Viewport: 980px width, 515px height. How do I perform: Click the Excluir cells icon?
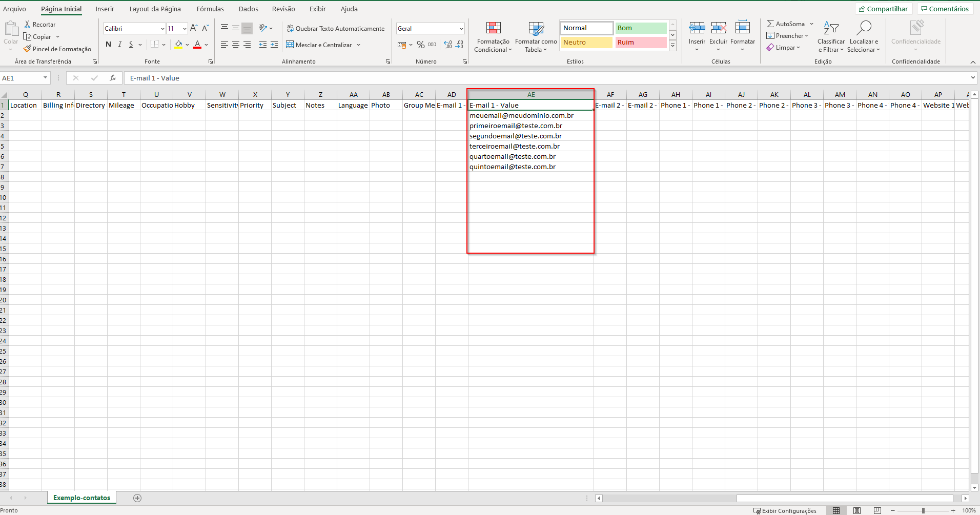coord(719,28)
